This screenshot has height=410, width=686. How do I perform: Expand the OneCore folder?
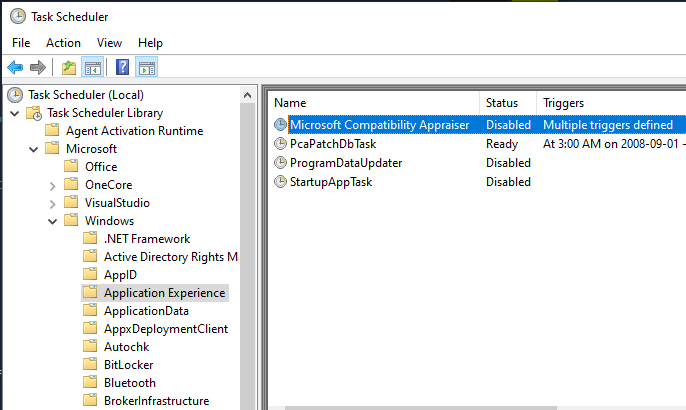[x=52, y=185]
